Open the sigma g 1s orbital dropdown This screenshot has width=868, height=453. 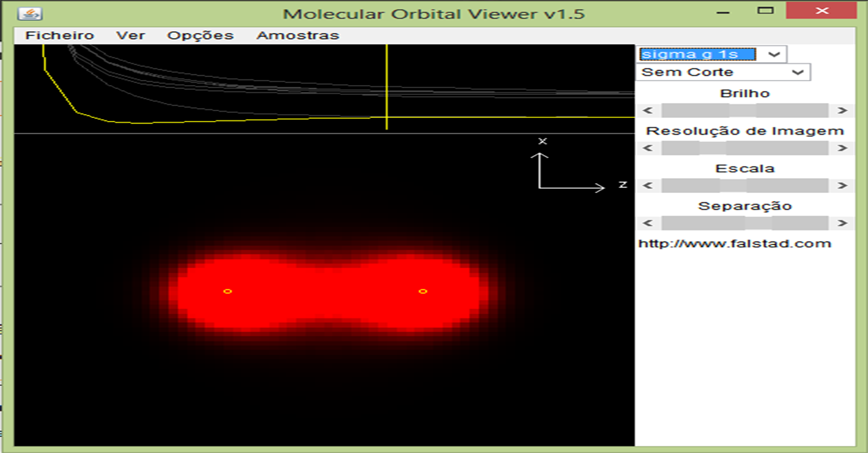coord(712,54)
